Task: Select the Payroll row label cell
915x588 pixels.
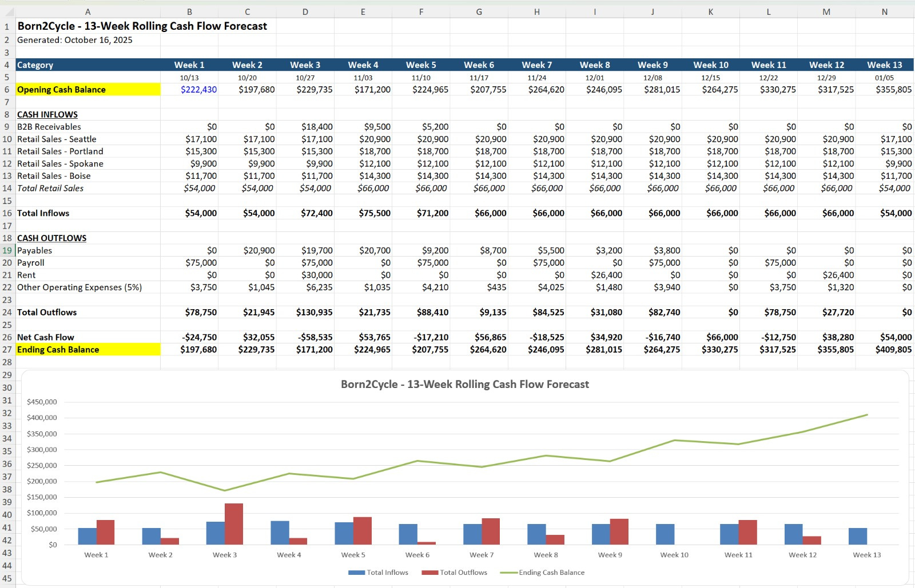Action: pyautogui.click(x=31, y=262)
